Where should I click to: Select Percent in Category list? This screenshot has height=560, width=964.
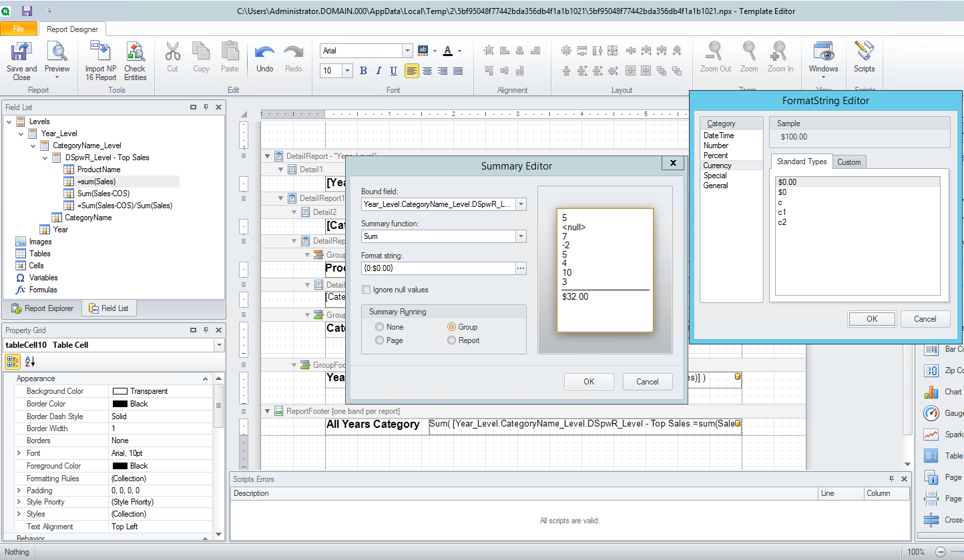tap(716, 156)
